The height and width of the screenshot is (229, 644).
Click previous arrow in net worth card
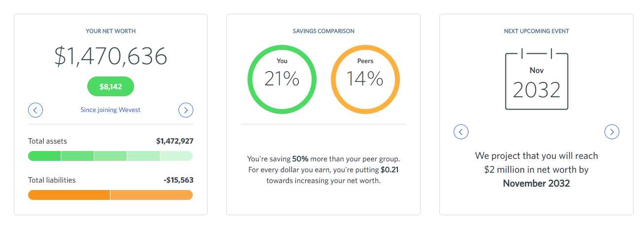36,110
